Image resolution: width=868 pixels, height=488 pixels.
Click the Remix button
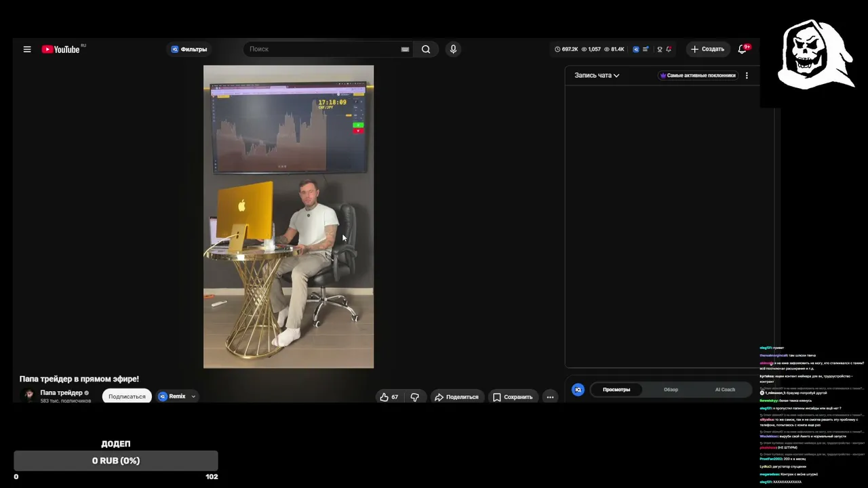172,396
